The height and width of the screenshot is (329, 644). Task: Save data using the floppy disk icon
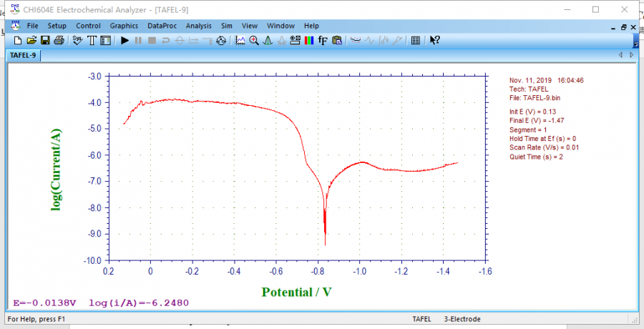click(x=45, y=41)
